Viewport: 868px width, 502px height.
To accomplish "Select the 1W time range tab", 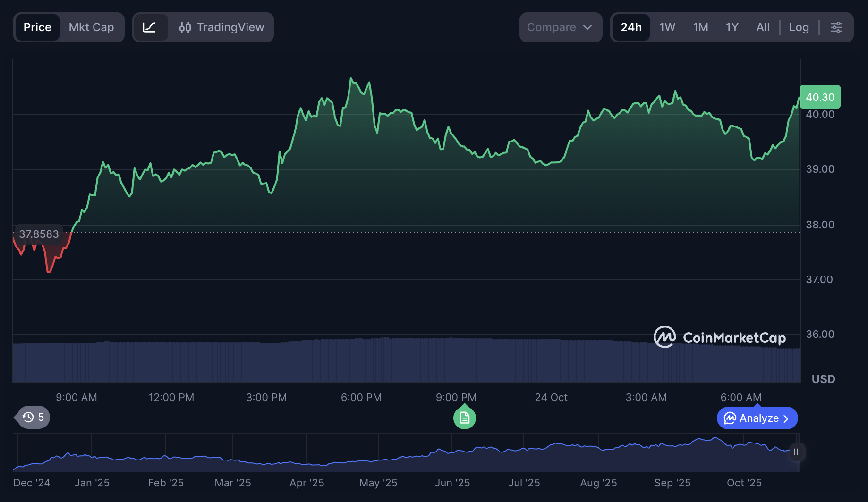I will [x=667, y=27].
